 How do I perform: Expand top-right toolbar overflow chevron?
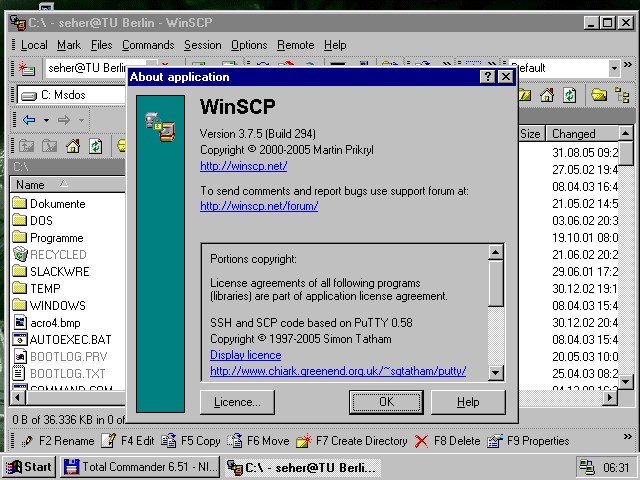[628, 64]
